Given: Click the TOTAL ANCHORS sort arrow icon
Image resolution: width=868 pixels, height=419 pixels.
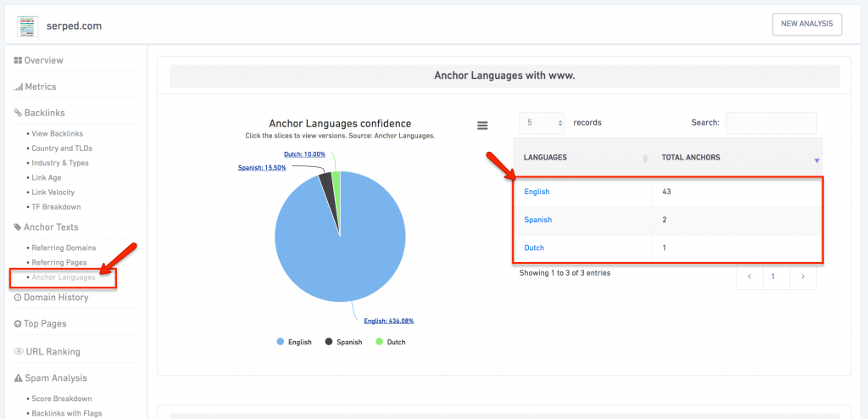Looking at the screenshot, I should point(816,160).
